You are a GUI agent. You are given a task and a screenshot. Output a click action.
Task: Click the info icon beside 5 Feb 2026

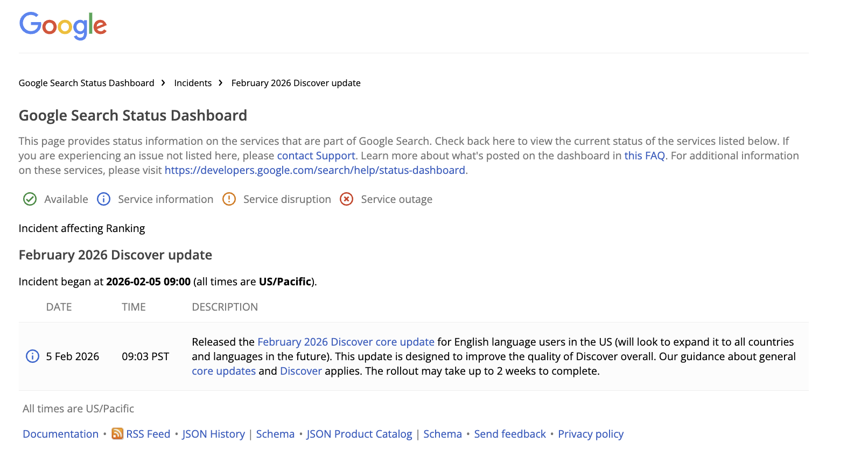coord(33,356)
